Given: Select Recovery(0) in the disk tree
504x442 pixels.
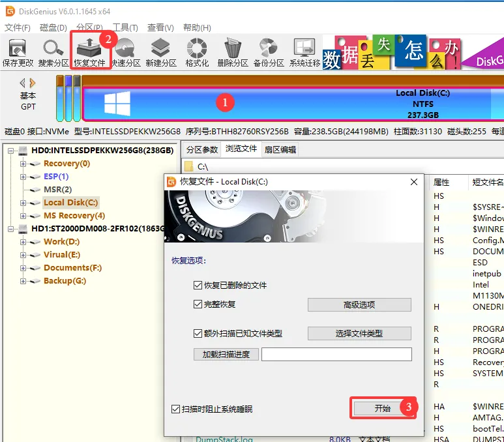Looking at the screenshot, I should [x=67, y=163].
